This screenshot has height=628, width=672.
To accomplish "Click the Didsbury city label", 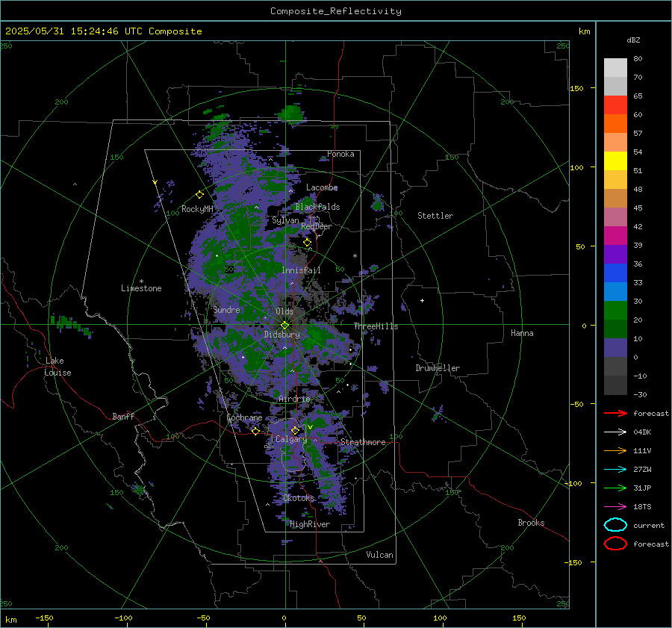I will (x=281, y=335).
